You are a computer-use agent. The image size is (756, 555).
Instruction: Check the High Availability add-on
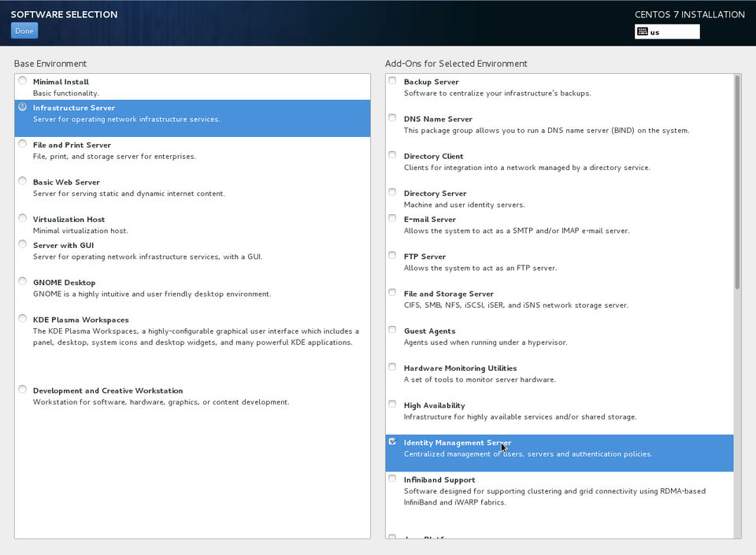pyautogui.click(x=392, y=405)
